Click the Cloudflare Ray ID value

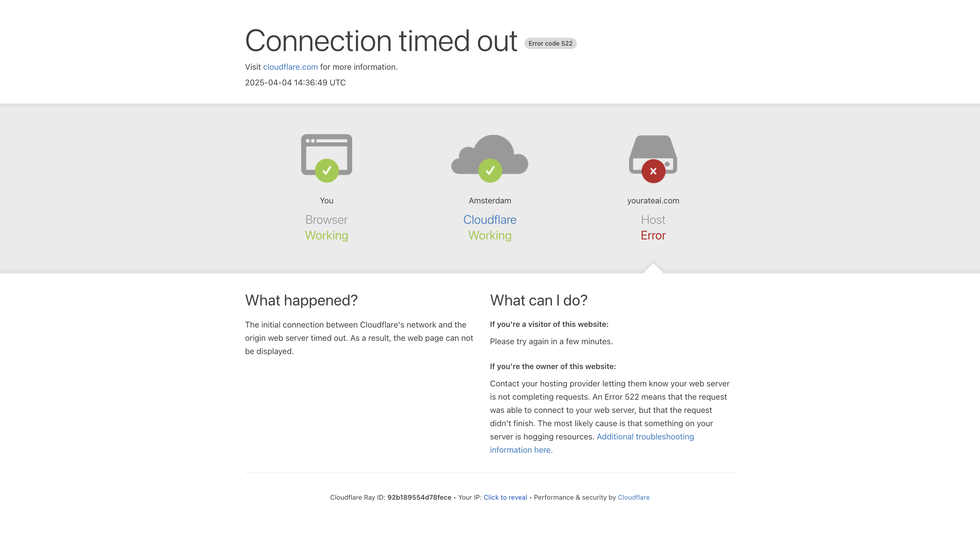[x=419, y=497]
